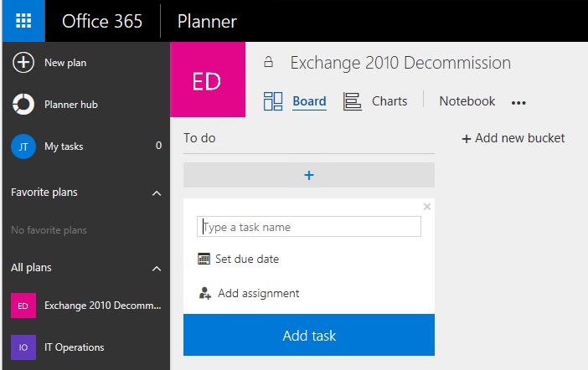Click Add assignment
Image resolution: width=588 pixels, height=370 pixels.
tap(259, 293)
